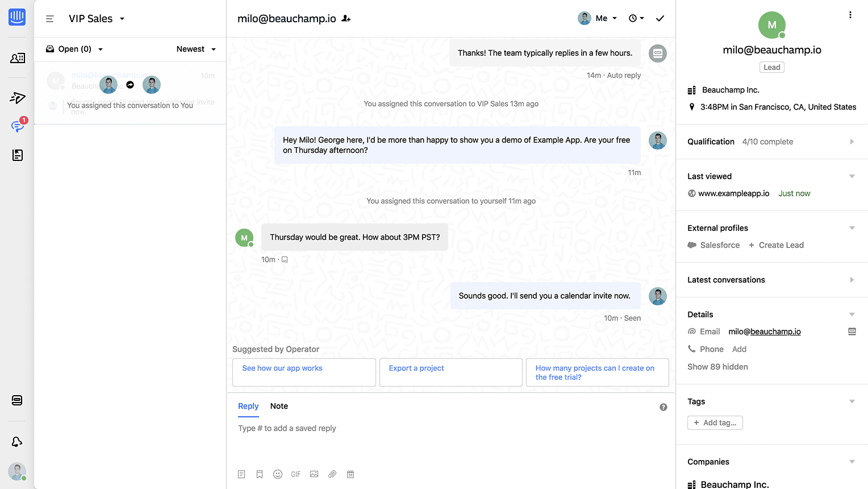Change conversation sorting from Newest
Viewport: 868px width, 489px height.
point(196,49)
